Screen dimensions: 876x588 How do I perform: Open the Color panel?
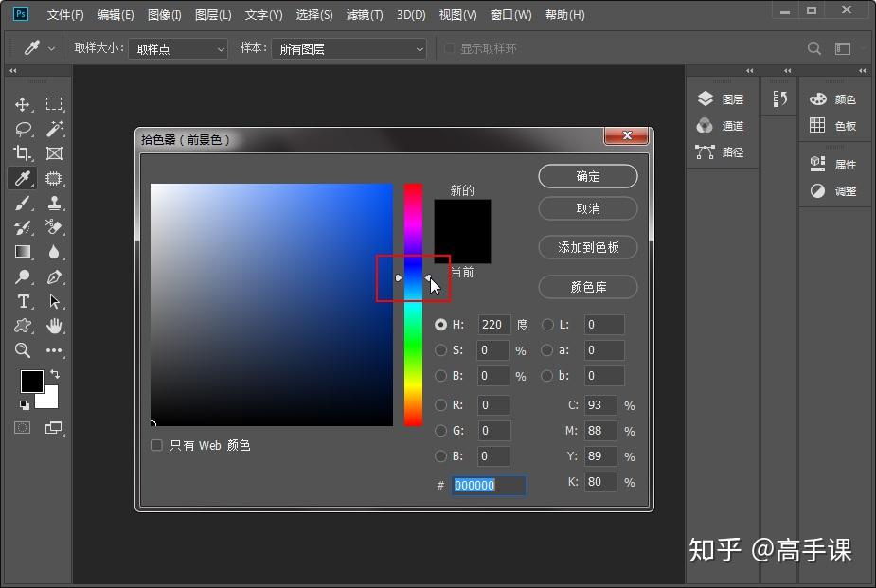click(x=833, y=99)
